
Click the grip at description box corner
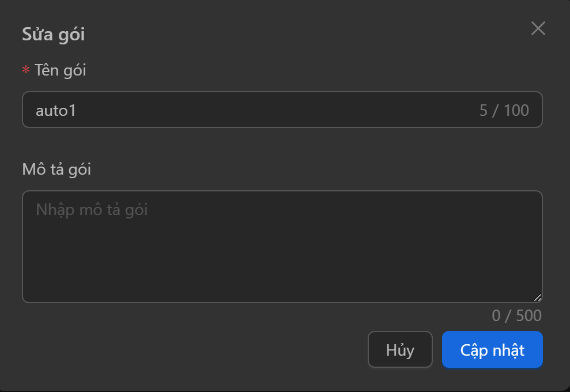(x=537, y=297)
